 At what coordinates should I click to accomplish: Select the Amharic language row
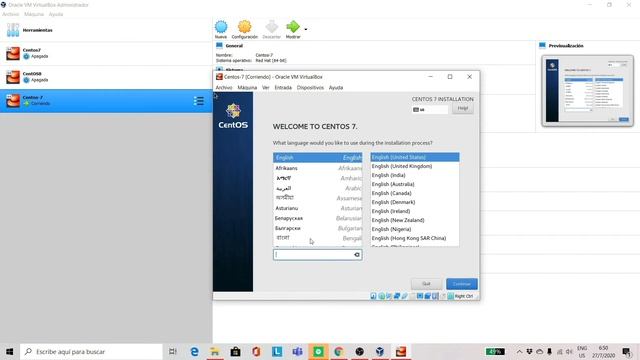click(x=318, y=178)
